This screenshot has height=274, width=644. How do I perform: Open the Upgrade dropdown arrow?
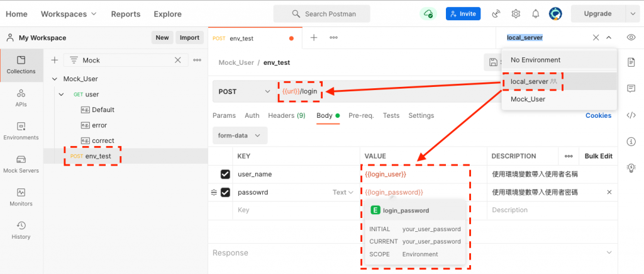click(x=631, y=14)
